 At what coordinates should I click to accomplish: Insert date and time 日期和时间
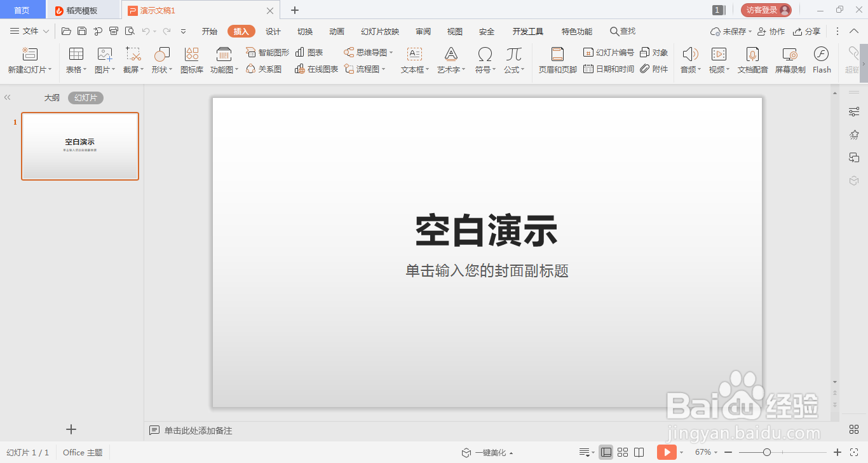click(x=608, y=69)
